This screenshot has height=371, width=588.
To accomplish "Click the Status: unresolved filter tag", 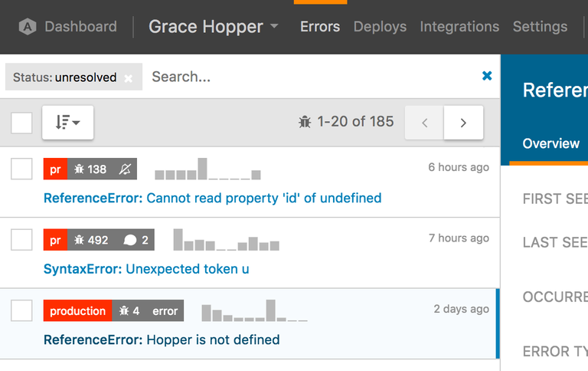I will (x=73, y=77).
